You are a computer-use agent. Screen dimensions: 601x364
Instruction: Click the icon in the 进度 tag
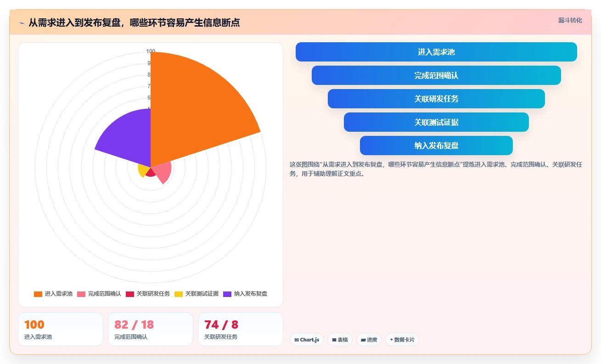tap(363, 340)
